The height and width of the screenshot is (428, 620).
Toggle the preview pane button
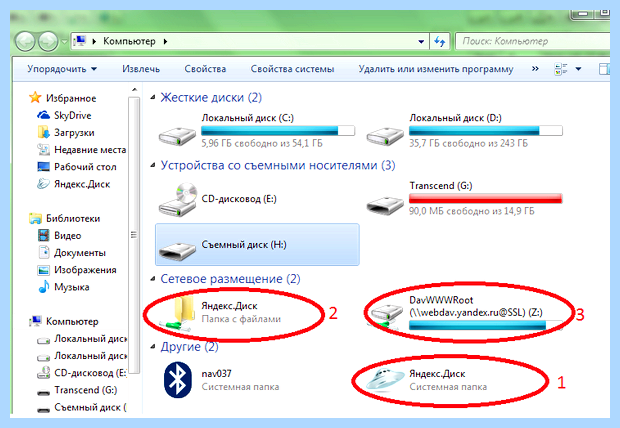click(604, 69)
